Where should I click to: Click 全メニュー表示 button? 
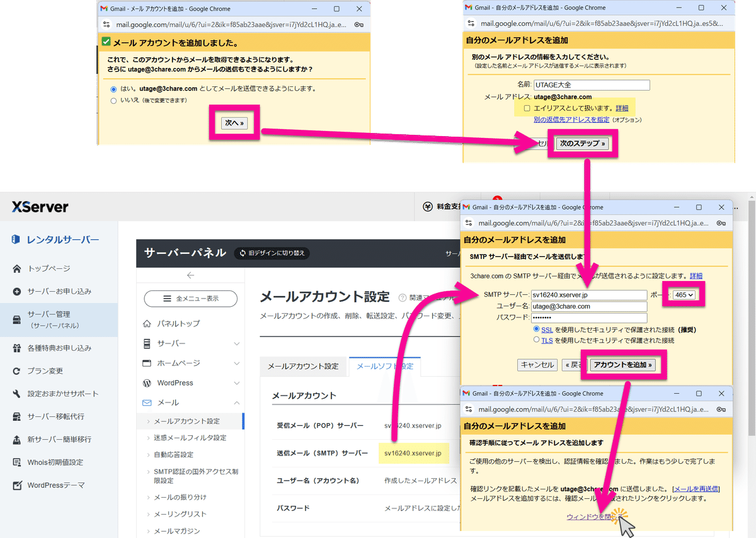point(190,299)
